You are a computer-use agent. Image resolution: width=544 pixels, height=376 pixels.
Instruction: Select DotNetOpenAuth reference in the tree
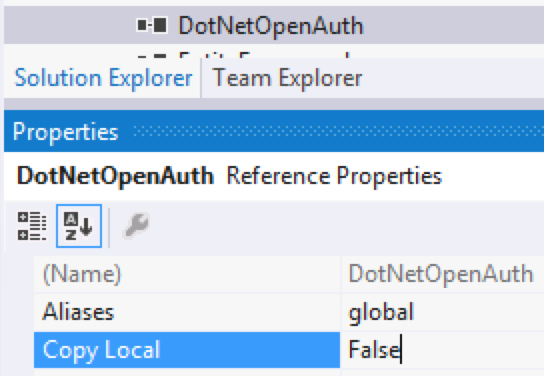click(271, 26)
